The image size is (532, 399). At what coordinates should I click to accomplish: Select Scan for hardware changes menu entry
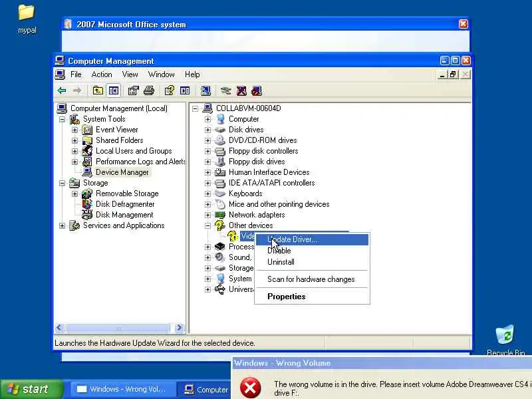tap(312, 279)
